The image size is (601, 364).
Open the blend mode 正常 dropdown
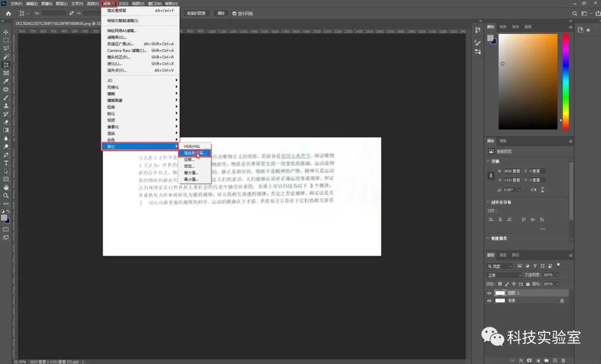pyautogui.click(x=504, y=275)
